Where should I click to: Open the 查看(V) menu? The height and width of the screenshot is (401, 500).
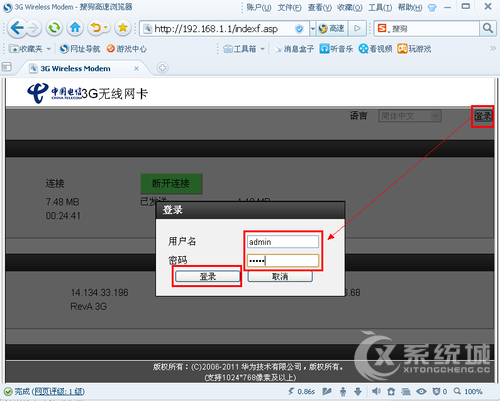click(x=319, y=7)
